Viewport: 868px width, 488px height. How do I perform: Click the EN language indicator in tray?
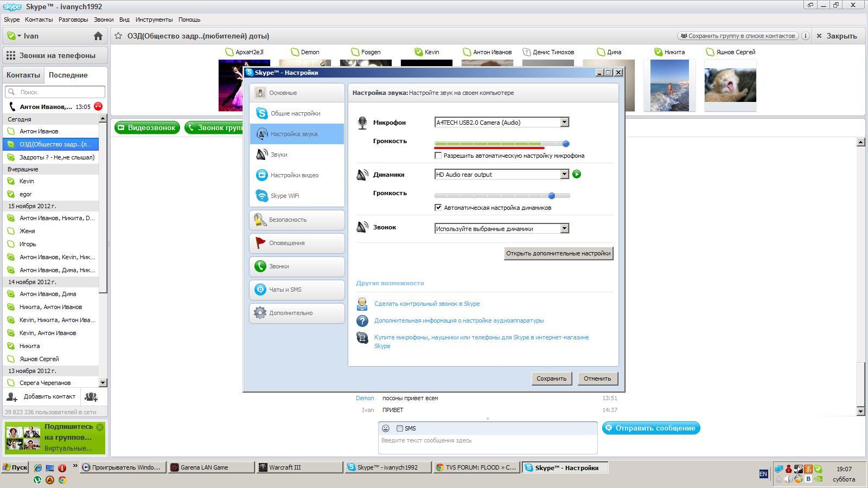pyautogui.click(x=763, y=474)
